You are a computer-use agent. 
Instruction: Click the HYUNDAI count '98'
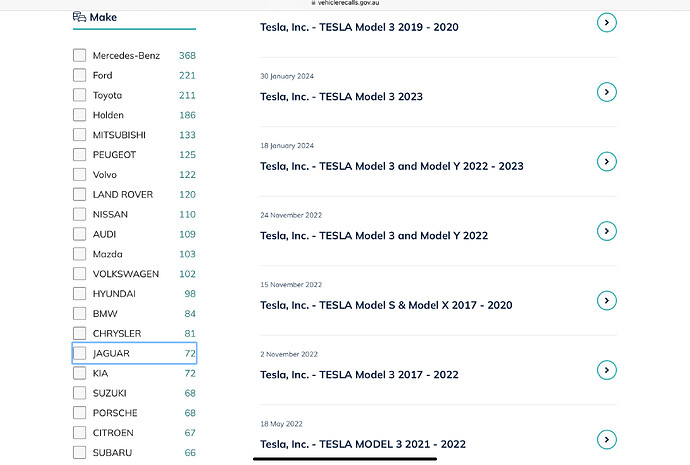coord(190,293)
